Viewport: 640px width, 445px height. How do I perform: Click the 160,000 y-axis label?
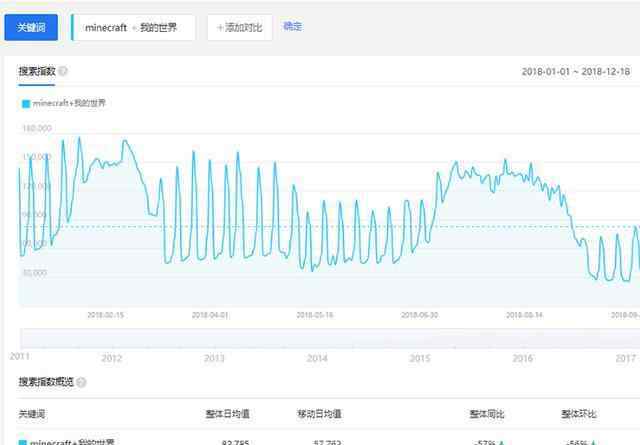point(37,128)
